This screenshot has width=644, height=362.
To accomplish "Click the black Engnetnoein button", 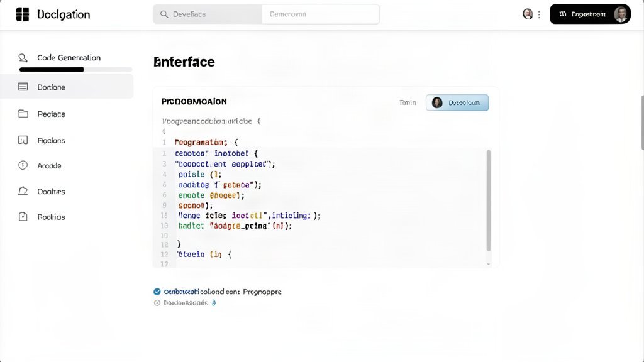I will pos(590,14).
